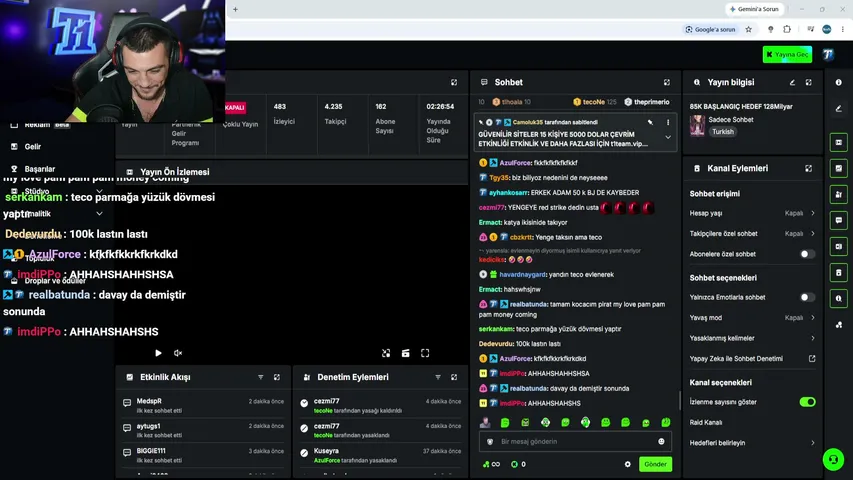The image size is (853, 480).
Task: Unmute the stream preview audio
Action: click(x=178, y=353)
